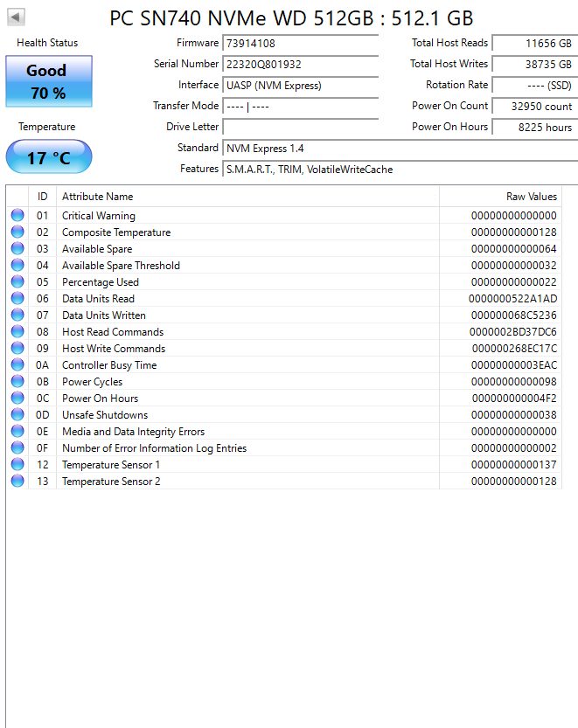Click the status icon for row 0C Power On Hours
The height and width of the screenshot is (728, 578).
(17, 398)
